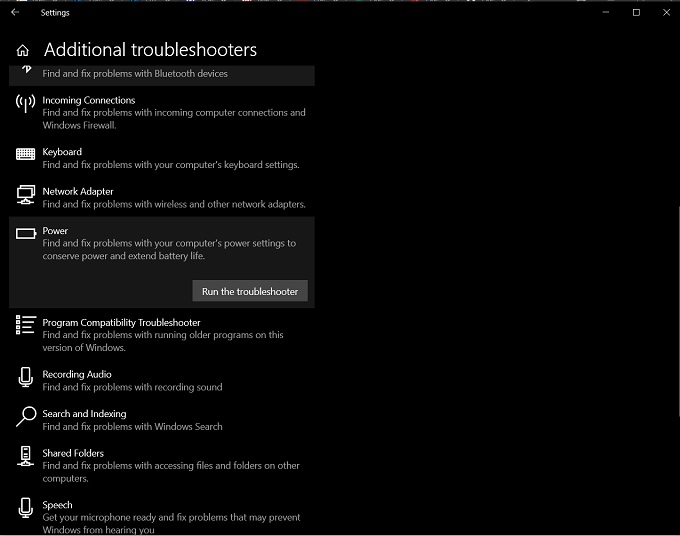
Task: Click the Program Compatibility list icon
Action: click(x=26, y=325)
